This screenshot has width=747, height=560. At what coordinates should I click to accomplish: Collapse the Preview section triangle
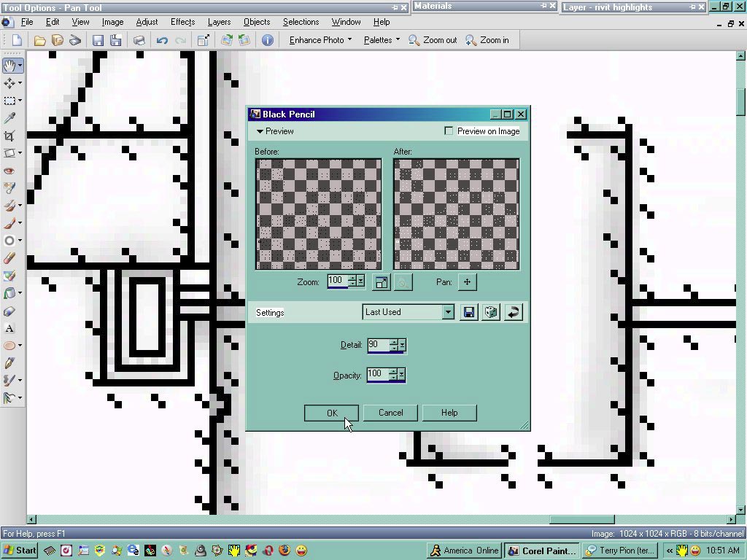point(260,131)
